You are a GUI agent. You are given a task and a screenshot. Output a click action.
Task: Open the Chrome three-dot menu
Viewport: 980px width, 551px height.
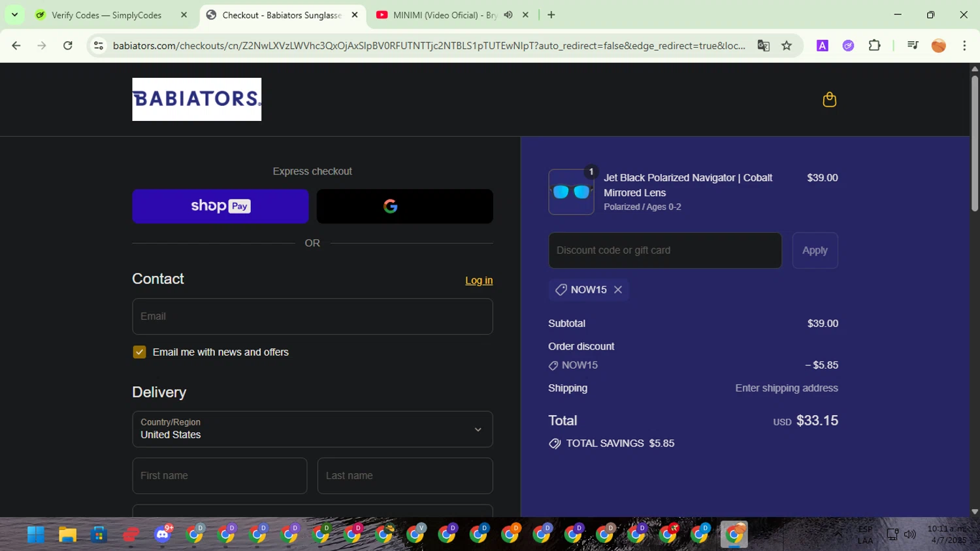click(x=964, y=46)
